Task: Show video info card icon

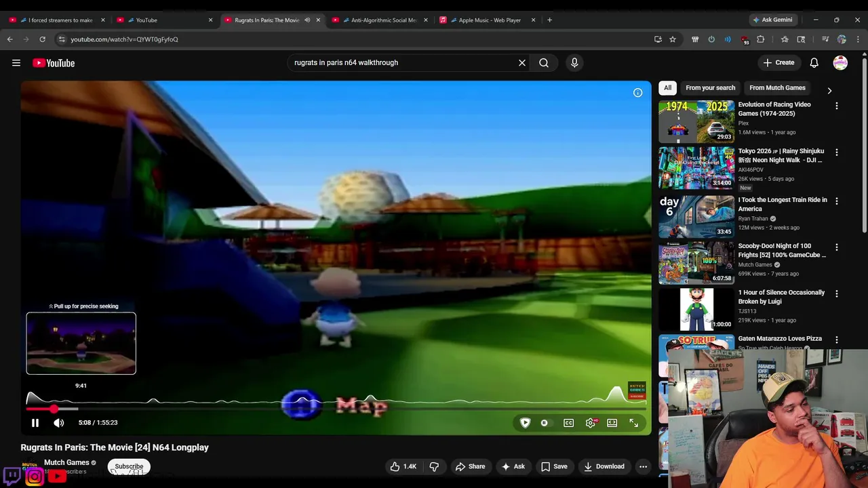Action: click(637, 93)
